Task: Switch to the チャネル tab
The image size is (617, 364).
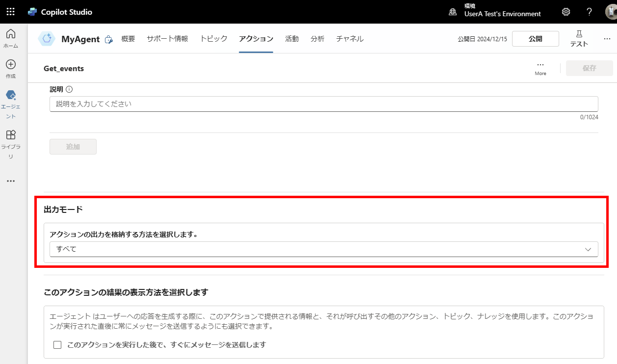Action: pos(350,39)
